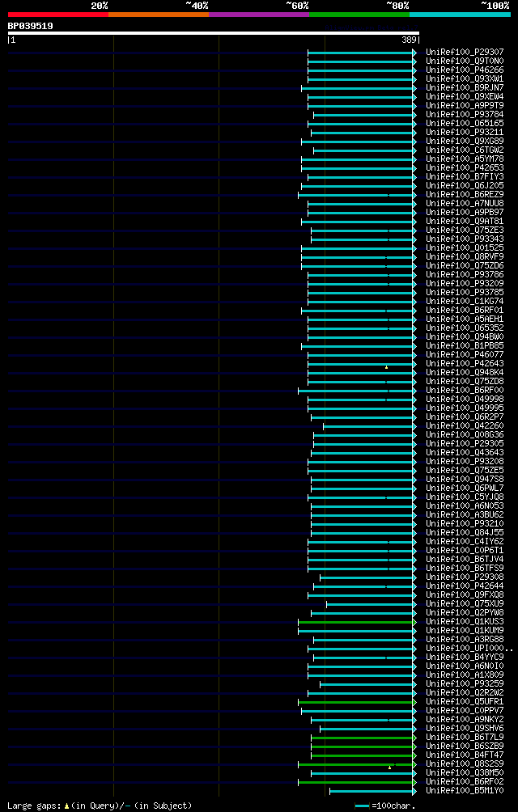Select the truncated label UniRef100_UPI000..

(469, 649)
